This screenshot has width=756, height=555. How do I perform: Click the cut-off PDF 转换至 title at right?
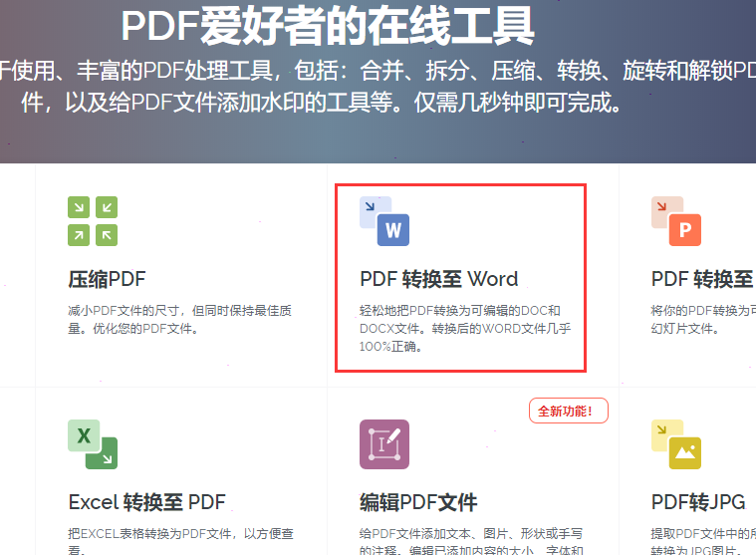click(x=702, y=279)
